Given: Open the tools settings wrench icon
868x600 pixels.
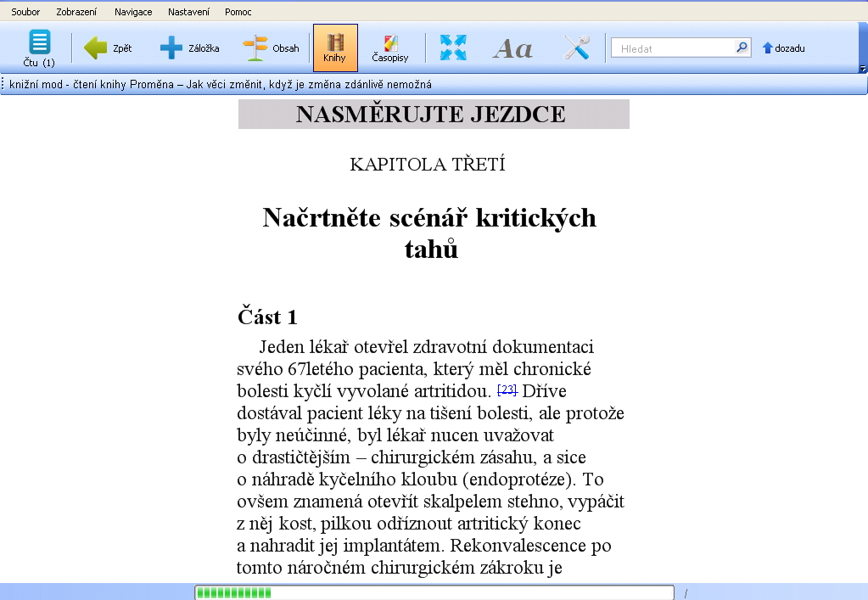Looking at the screenshot, I should click(x=577, y=48).
